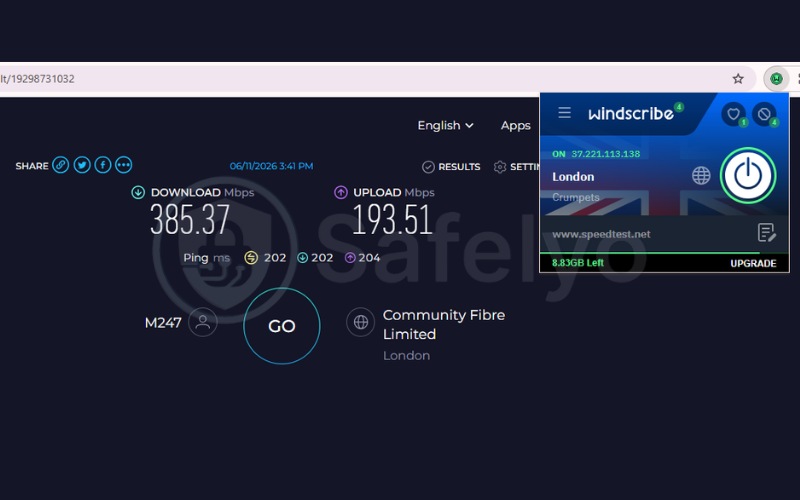This screenshot has height=500, width=800.
Task: Open more share options ellipsis icon
Action: 123,165
